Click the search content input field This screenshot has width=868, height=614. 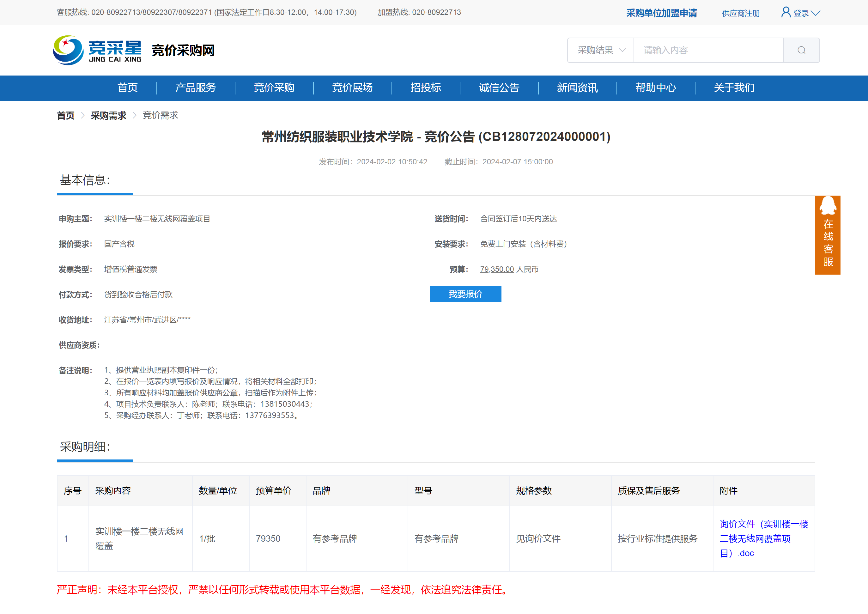(x=708, y=50)
